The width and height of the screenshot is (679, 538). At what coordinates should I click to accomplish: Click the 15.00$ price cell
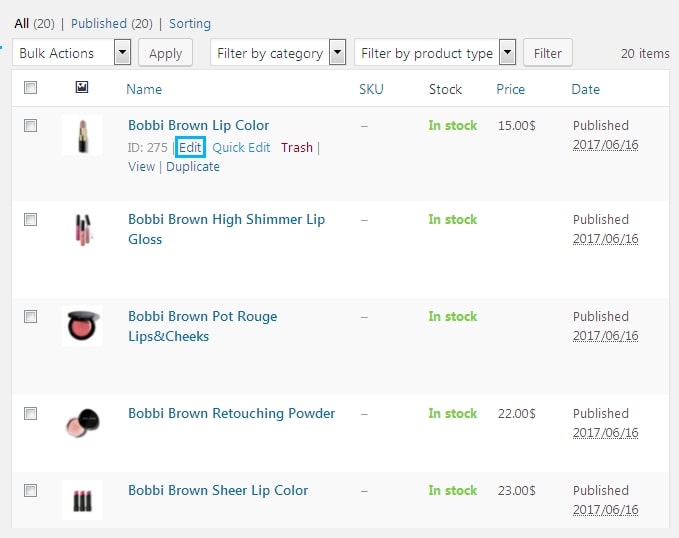517,126
